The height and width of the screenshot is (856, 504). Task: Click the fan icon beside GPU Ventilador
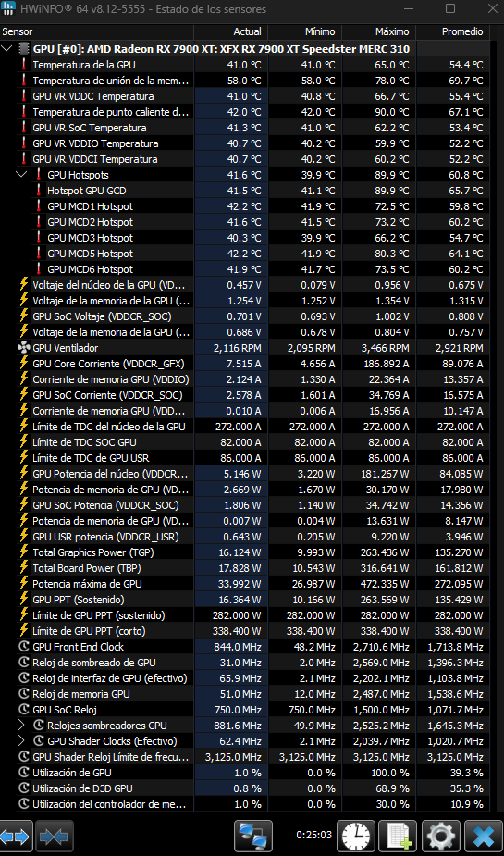click(x=23, y=348)
